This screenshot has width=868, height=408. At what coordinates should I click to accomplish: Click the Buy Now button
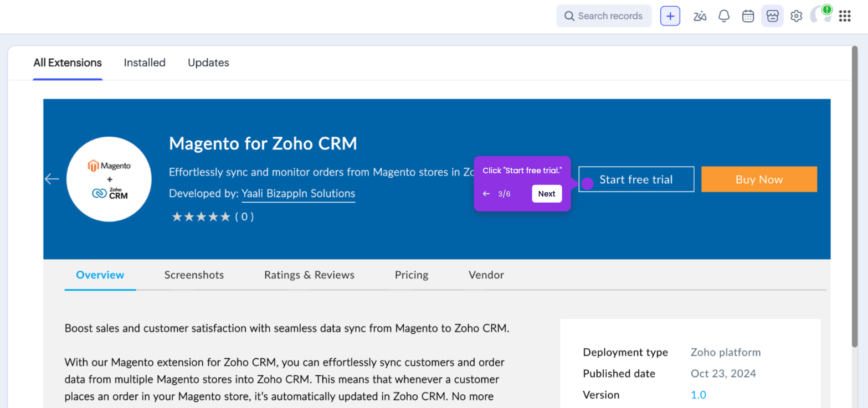click(759, 179)
